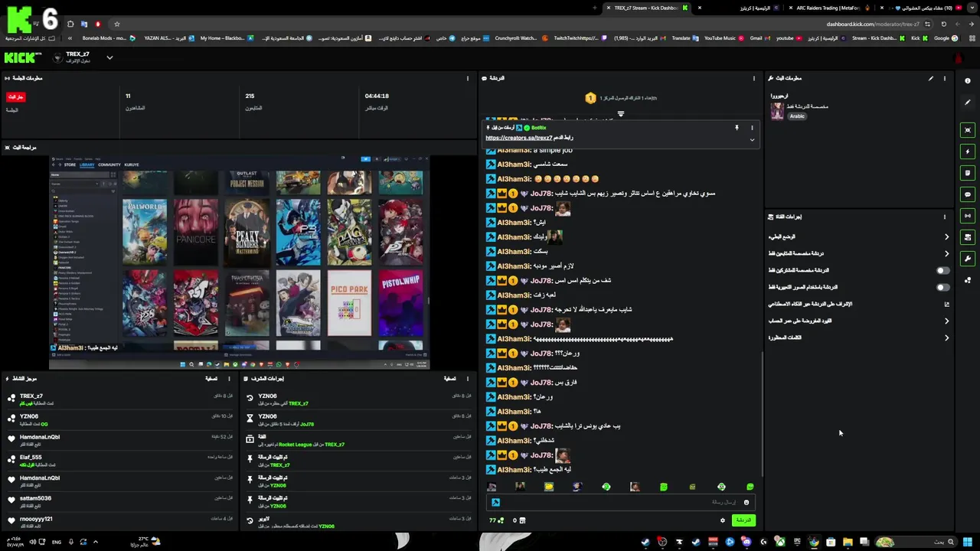
Task: Click the chat scrollbar
Action: tap(762, 413)
